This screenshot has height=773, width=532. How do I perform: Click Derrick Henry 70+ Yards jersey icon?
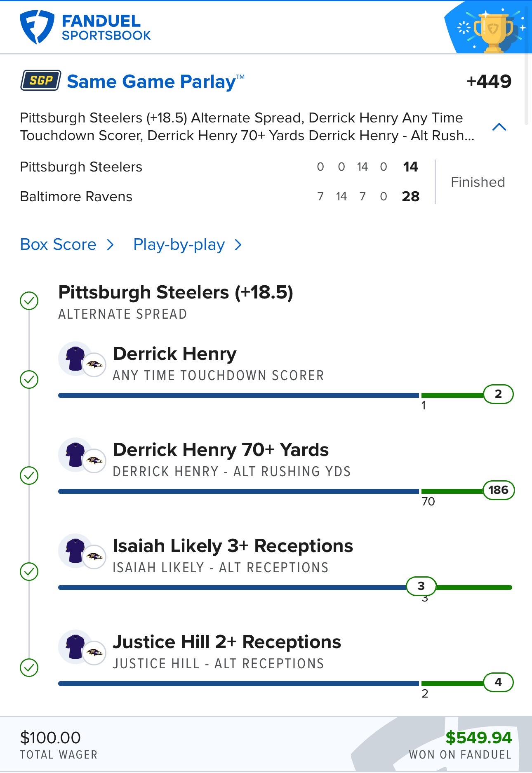coord(75,454)
